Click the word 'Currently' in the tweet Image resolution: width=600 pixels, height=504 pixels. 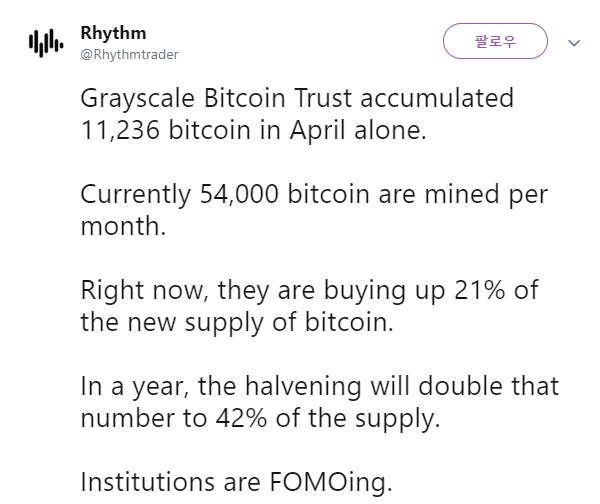[x=135, y=195]
